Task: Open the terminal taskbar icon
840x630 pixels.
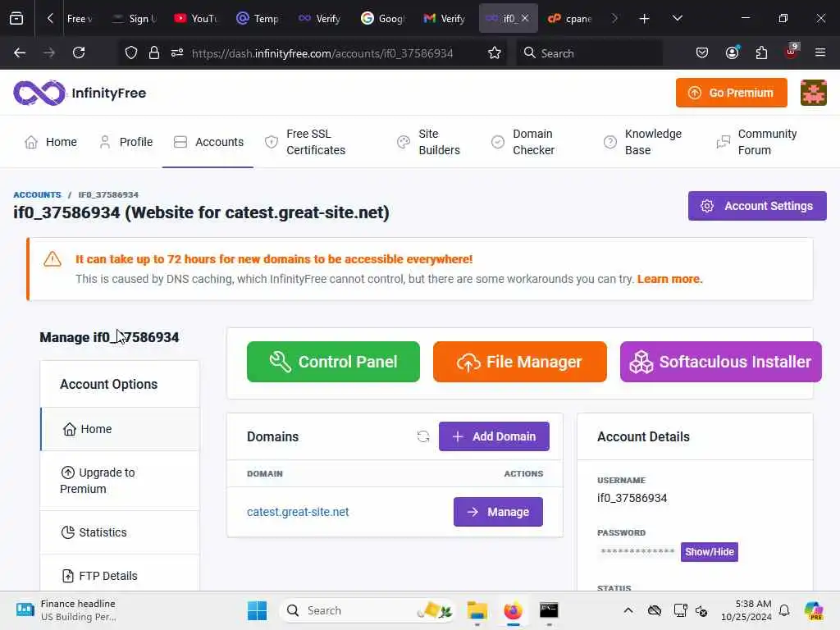Action: click(549, 610)
